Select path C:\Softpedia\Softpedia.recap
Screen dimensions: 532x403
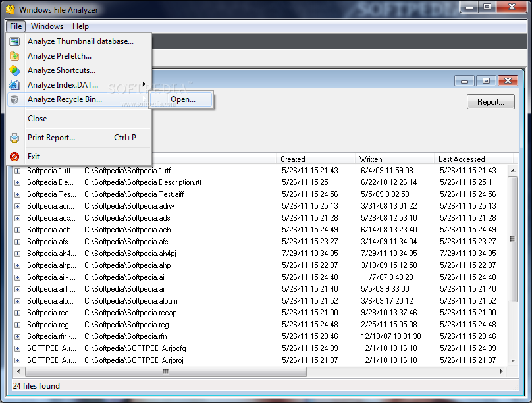pyautogui.click(x=130, y=313)
